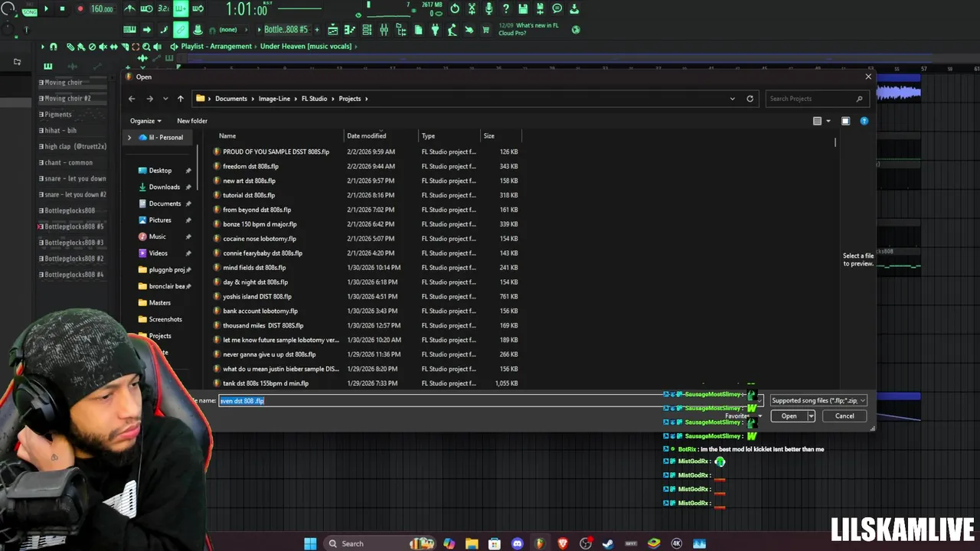Open the Windows Start menu
Screen dimensions: 980x551
coord(310,543)
